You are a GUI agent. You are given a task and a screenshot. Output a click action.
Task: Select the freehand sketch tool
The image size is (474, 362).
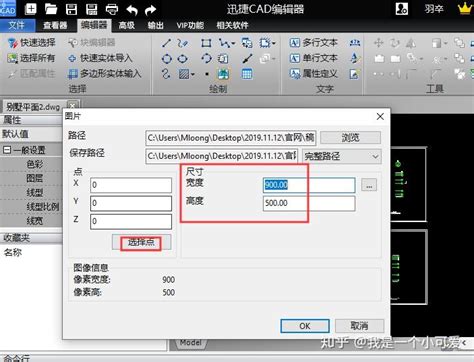pyautogui.click(x=183, y=43)
